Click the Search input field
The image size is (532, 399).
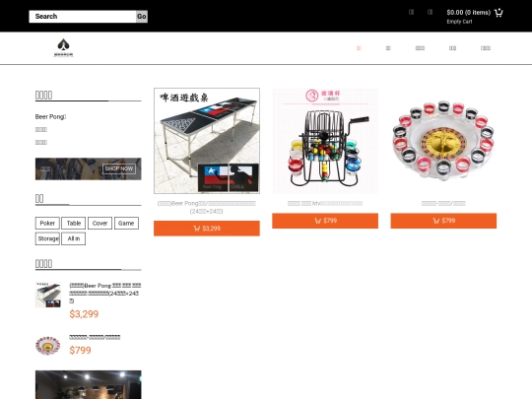[83, 17]
